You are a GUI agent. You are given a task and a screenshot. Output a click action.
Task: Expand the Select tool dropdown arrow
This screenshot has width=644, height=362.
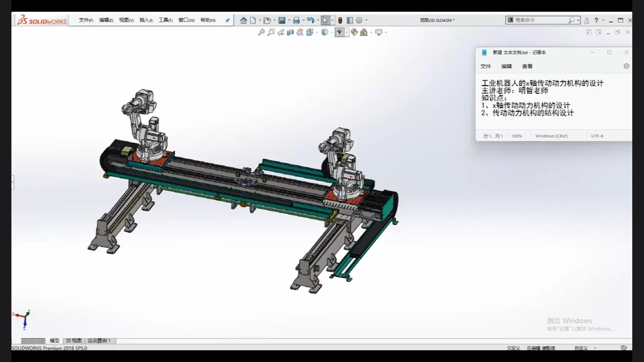[x=332, y=20]
